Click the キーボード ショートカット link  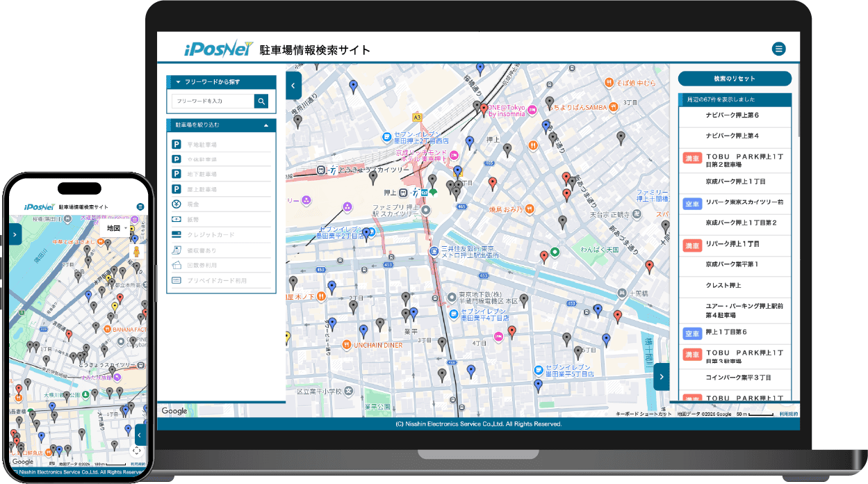(x=644, y=414)
